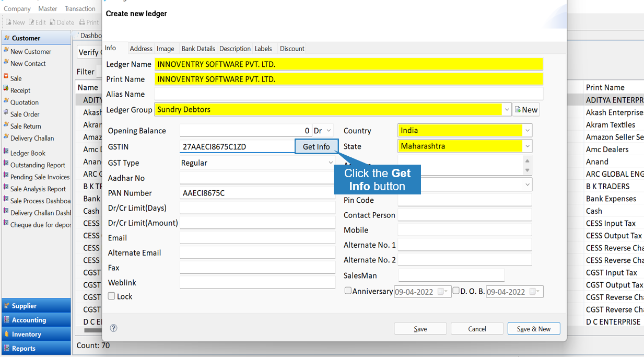The width and height of the screenshot is (644, 357).
Task: Expand the Ledger Group dropdown
Action: click(507, 110)
